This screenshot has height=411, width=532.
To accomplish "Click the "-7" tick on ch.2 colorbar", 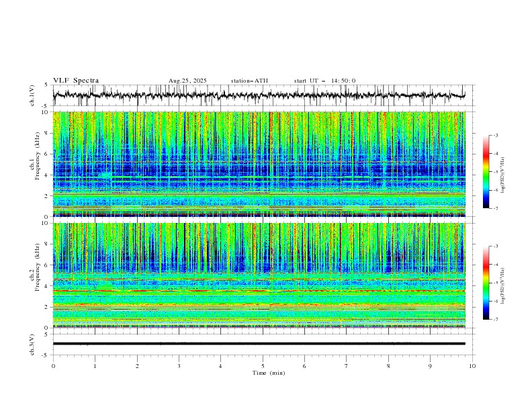I will coord(495,319).
